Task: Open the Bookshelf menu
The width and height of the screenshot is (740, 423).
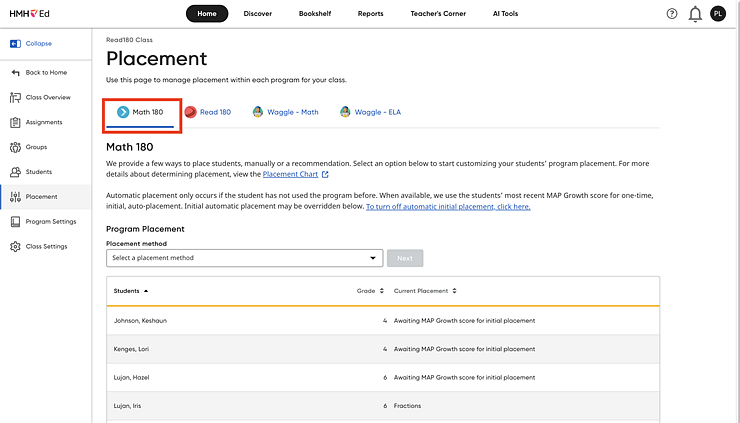Action: click(315, 14)
